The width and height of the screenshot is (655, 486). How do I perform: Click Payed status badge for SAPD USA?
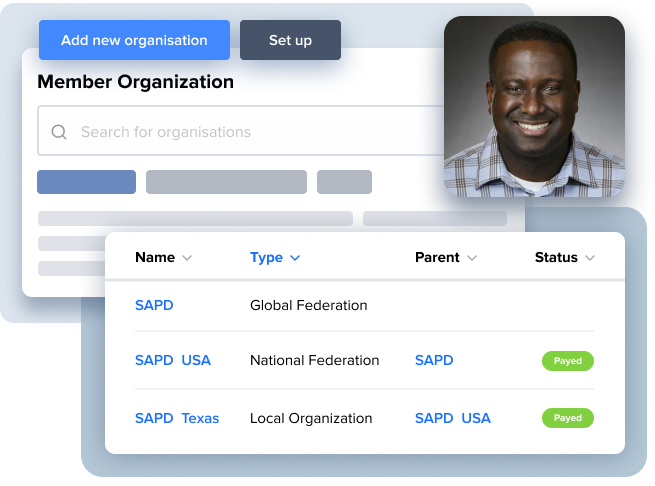point(567,361)
